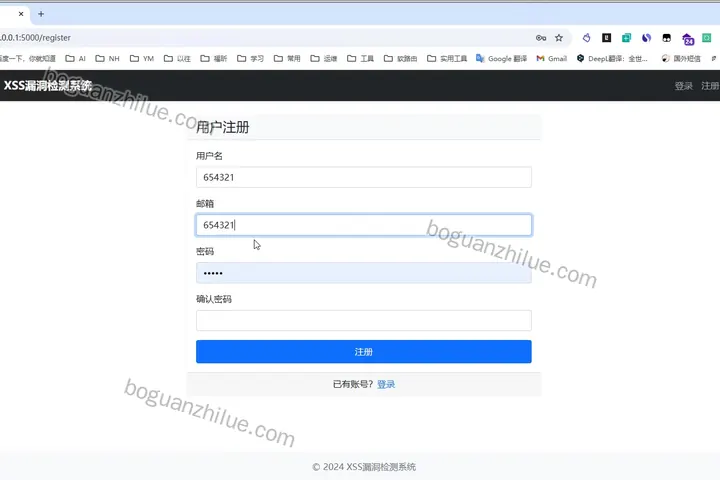720x480 pixels.
Task: Click the 确认密码 field label
Action: pyautogui.click(x=214, y=299)
